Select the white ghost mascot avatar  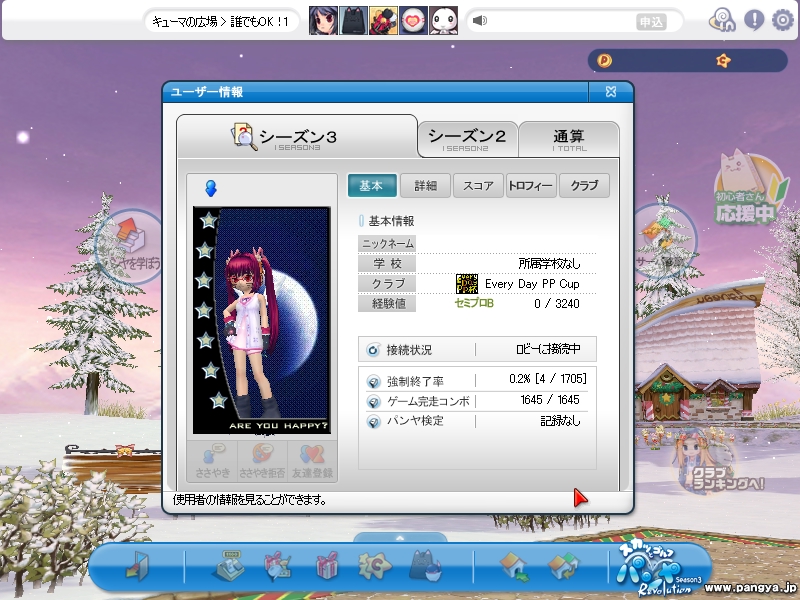tap(443, 21)
